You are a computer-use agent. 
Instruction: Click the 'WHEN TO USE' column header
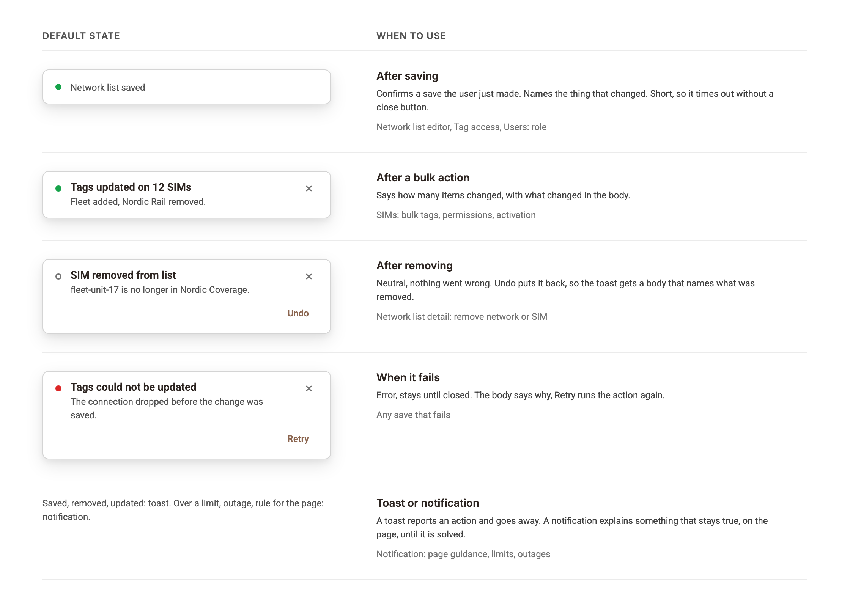click(411, 36)
